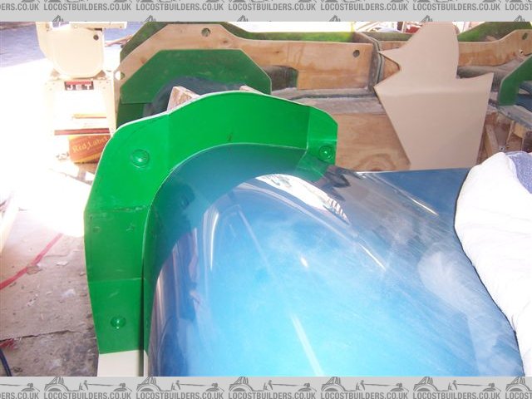Click the small hole in top plywood edge
The height and width of the screenshot is (399, 532).
(x=204, y=32)
